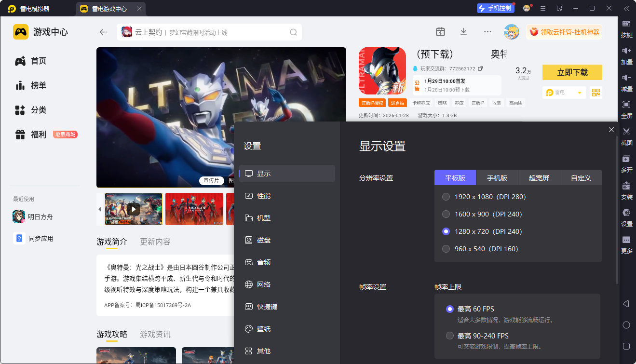This screenshot has width=636, height=364.
Task: Open 壁纸 wallpaper settings section
Action: pyautogui.click(x=287, y=329)
